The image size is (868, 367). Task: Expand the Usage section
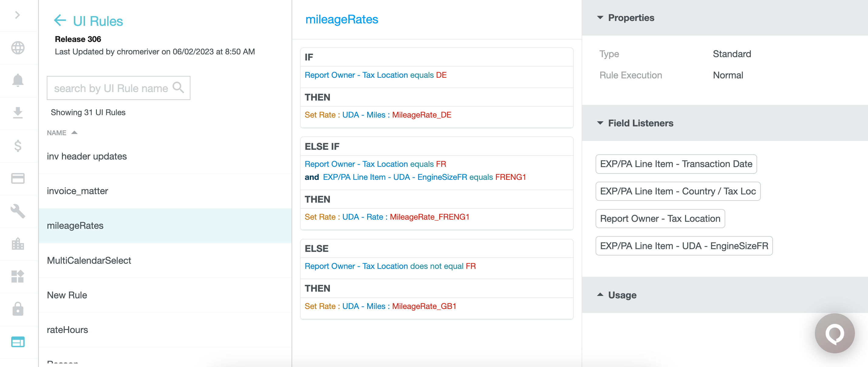click(x=600, y=295)
